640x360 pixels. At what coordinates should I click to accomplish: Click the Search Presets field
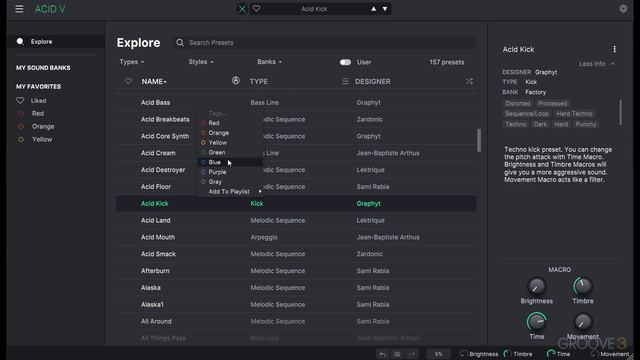pos(324,42)
